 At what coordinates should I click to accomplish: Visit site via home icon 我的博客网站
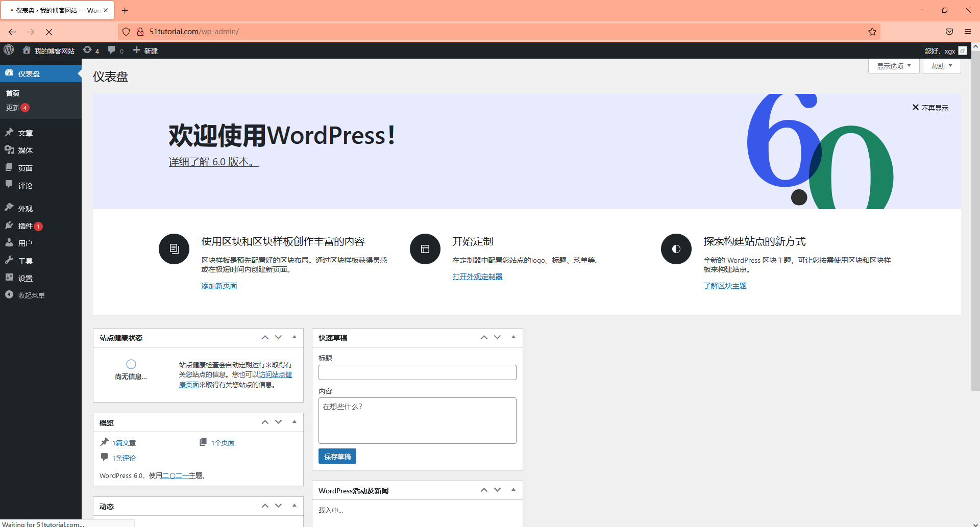[x=48, y=51]
